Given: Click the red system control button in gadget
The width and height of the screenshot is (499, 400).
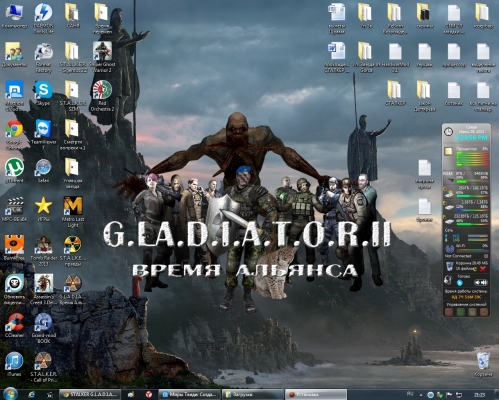Looking at the screenshot, I should [x=449, y=312].
